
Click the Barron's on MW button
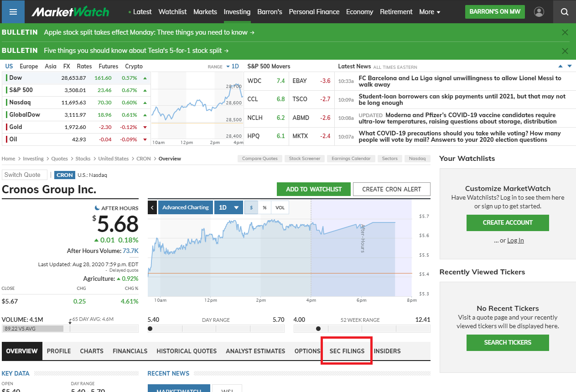tap(495, 12)
